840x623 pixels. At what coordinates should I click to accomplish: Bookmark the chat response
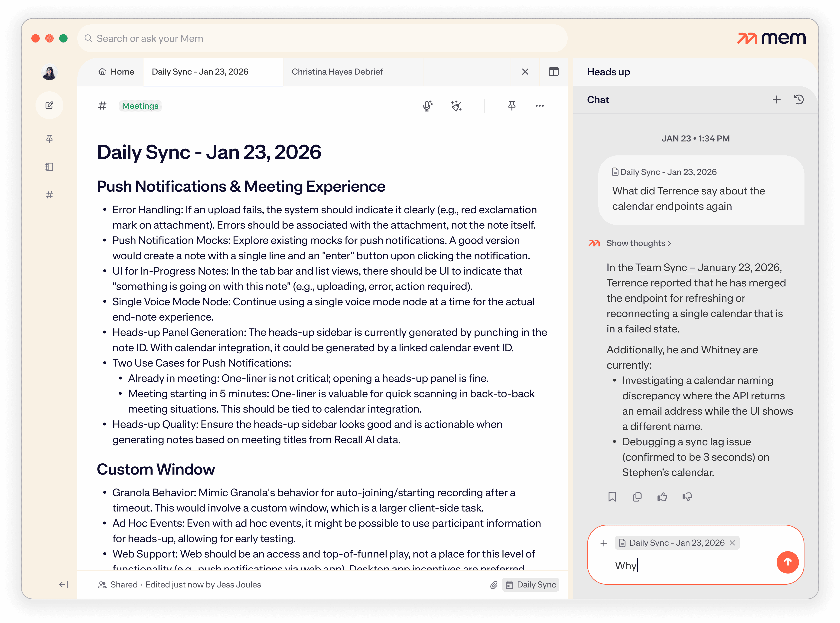[x=612, y=497]
